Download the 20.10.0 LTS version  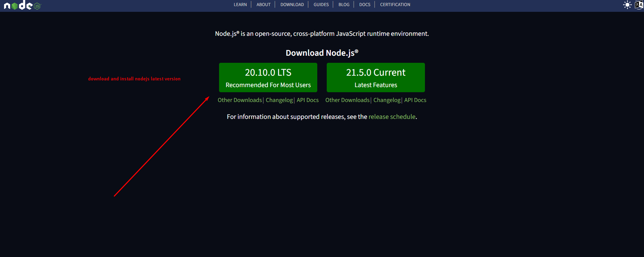(x=268, y=77)
